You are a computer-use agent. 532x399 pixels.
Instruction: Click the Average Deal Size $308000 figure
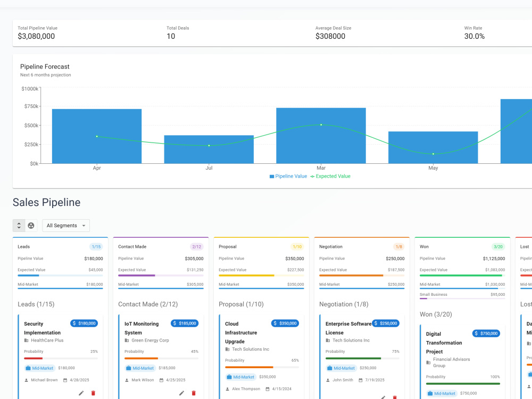coord(330,36)
